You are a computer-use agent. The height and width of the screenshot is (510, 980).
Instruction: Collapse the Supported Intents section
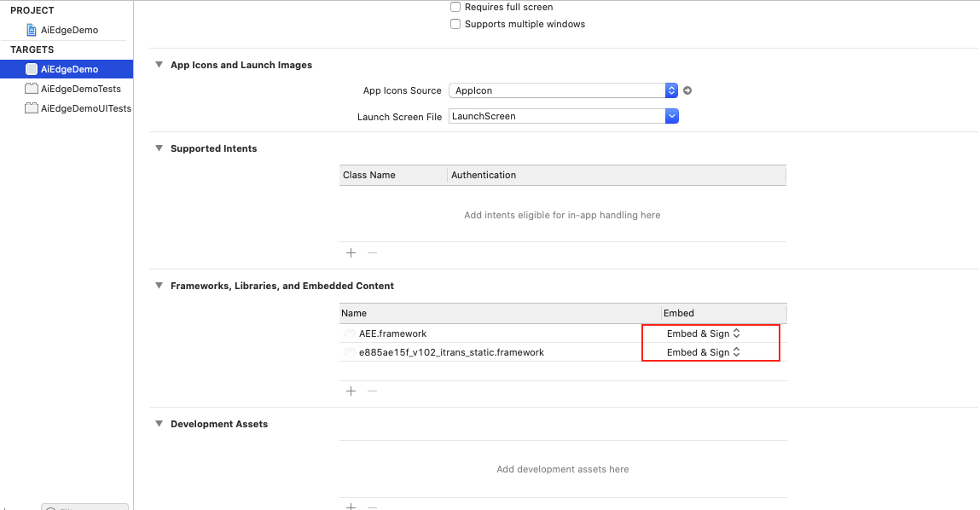coord(159,148)
